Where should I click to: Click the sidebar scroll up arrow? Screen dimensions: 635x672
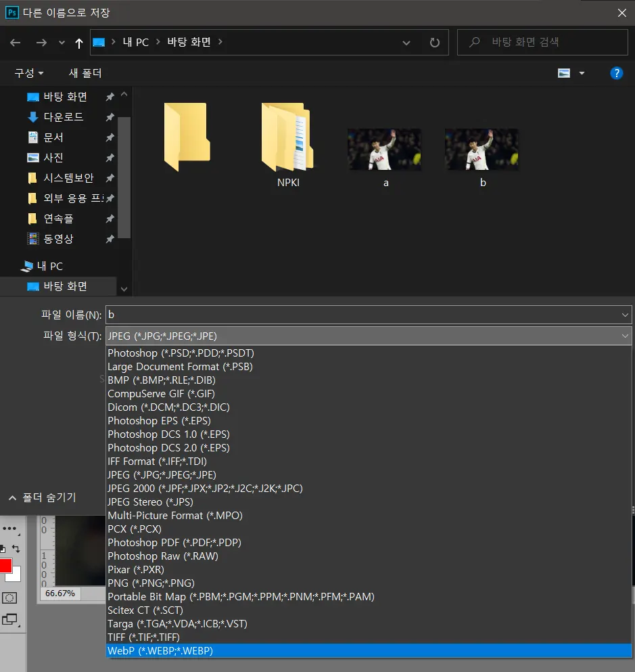point(124,94)
